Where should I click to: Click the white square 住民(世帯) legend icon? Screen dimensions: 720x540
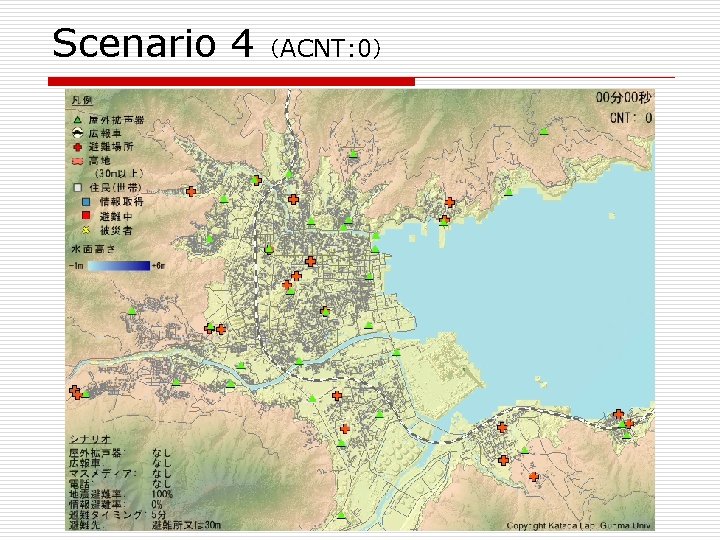point(78,187)
